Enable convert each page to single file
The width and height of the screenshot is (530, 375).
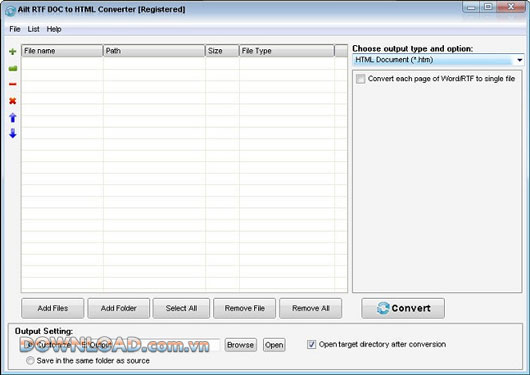(360, 79)
